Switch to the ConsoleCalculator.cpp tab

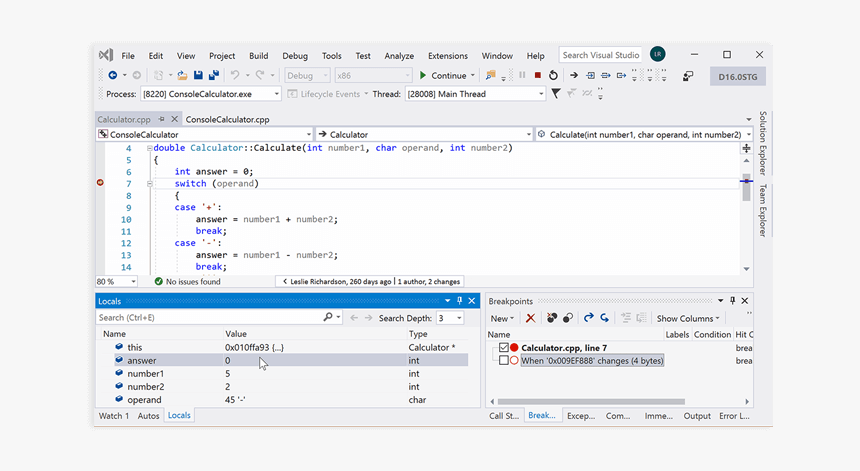coord(227,119)
